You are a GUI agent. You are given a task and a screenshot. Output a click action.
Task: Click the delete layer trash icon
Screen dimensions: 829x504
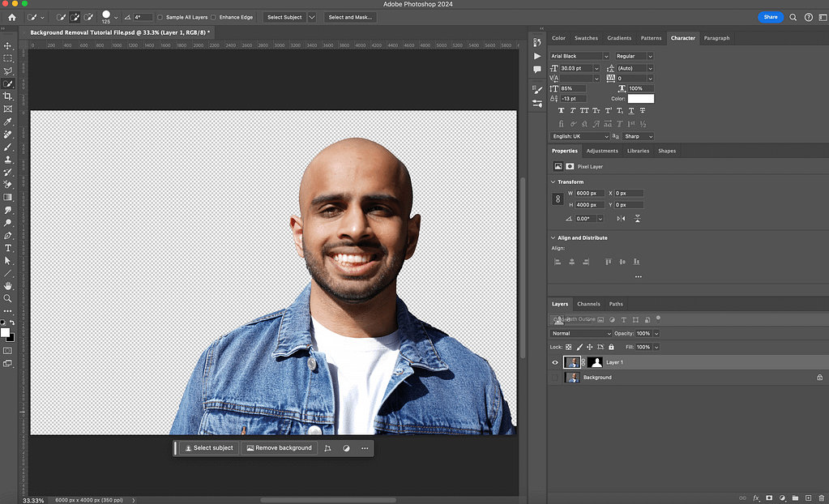pyautogui.click(x=820, y=498)
